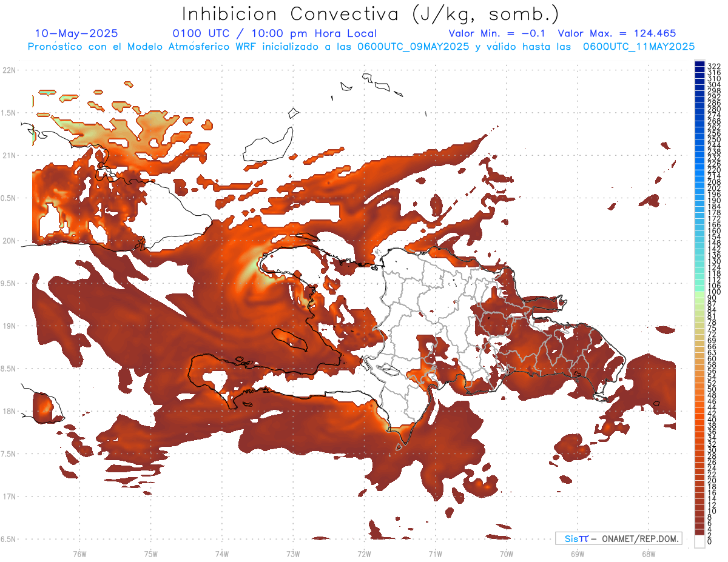Click the '76W' longitude label
Screen dimensions: 728x562
pyautogui.click(x=79, y=554)
